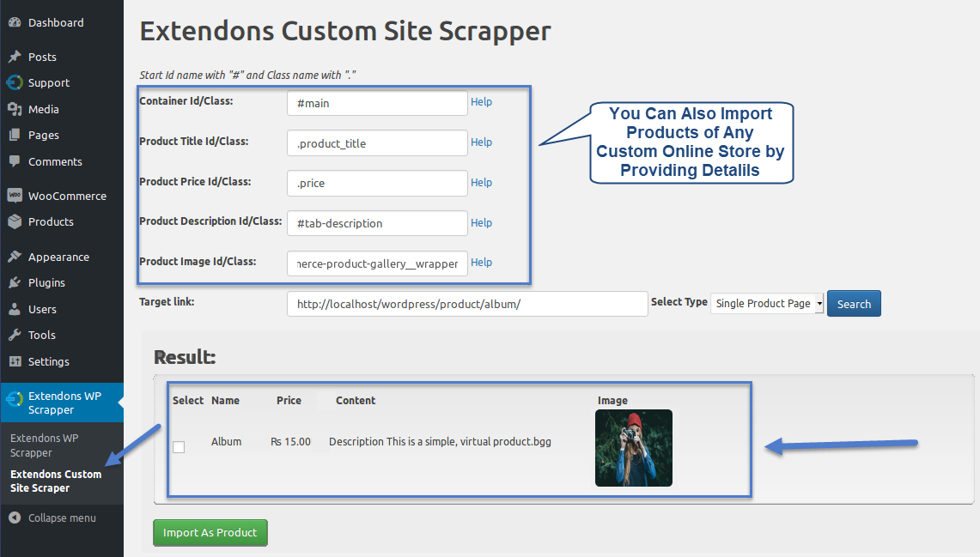
Task: Click the Search button
Action: (854, 304)
